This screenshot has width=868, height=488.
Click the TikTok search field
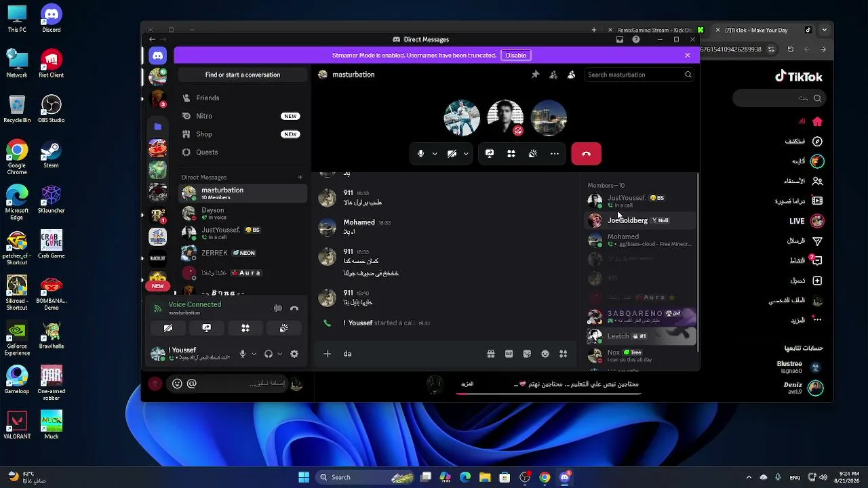(778, 98)
